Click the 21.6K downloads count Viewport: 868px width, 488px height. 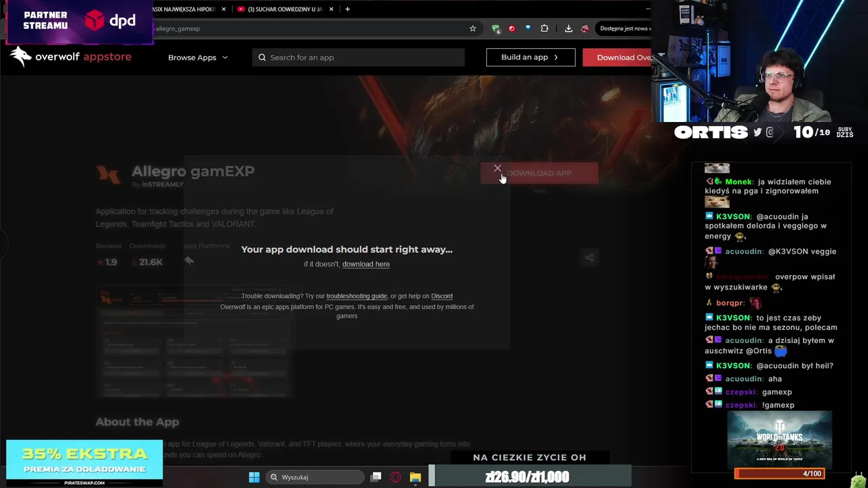(x=146, y=262)
